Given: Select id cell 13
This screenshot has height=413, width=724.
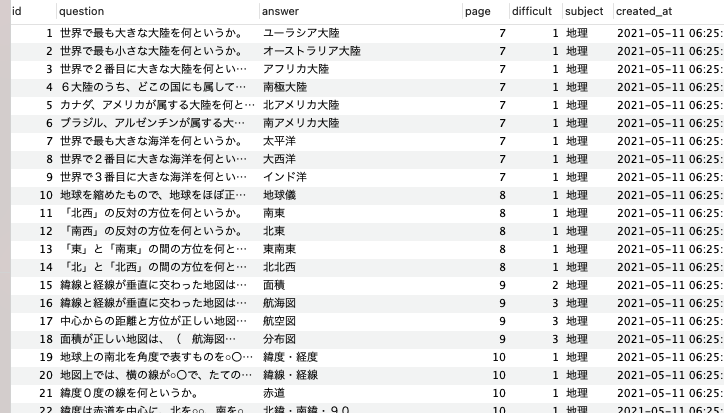Looking at the screenshot, I should coord(46,249).
